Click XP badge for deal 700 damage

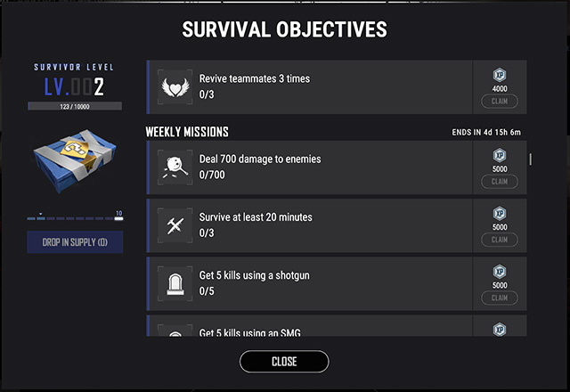pos(500,156)
